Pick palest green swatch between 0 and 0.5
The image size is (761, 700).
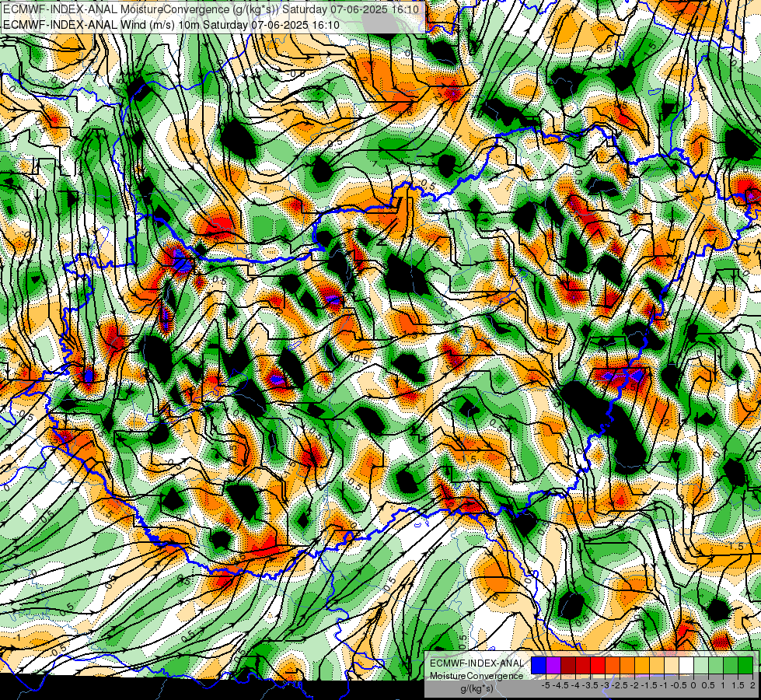pyautogui.click(x=701, y=665)
